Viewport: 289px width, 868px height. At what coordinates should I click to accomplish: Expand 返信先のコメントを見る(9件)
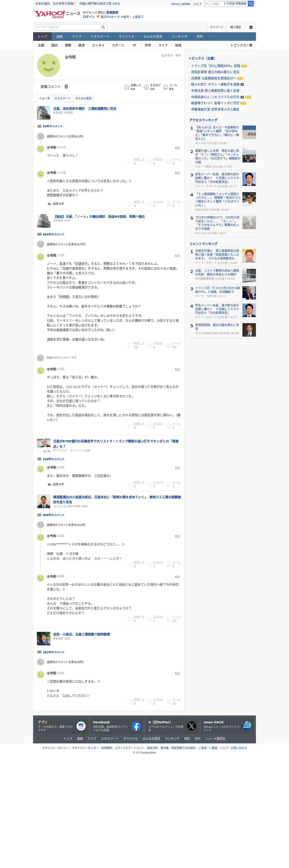click(65, 662)
